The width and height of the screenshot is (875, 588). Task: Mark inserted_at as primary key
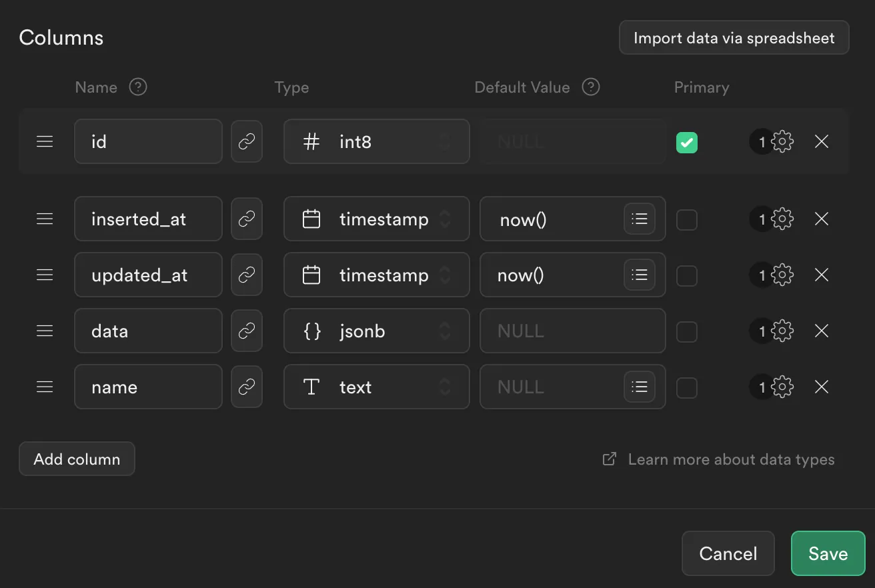pos(687,219)
